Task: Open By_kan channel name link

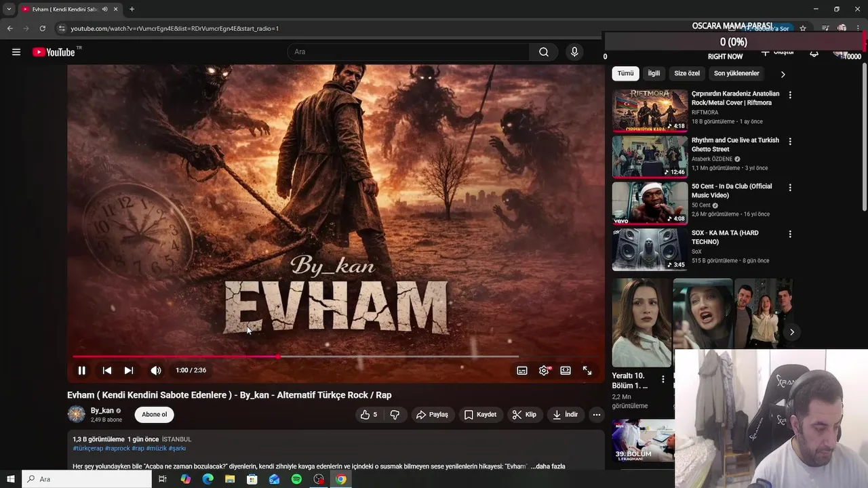Action: pyautogui.click(x=102, y=411)
